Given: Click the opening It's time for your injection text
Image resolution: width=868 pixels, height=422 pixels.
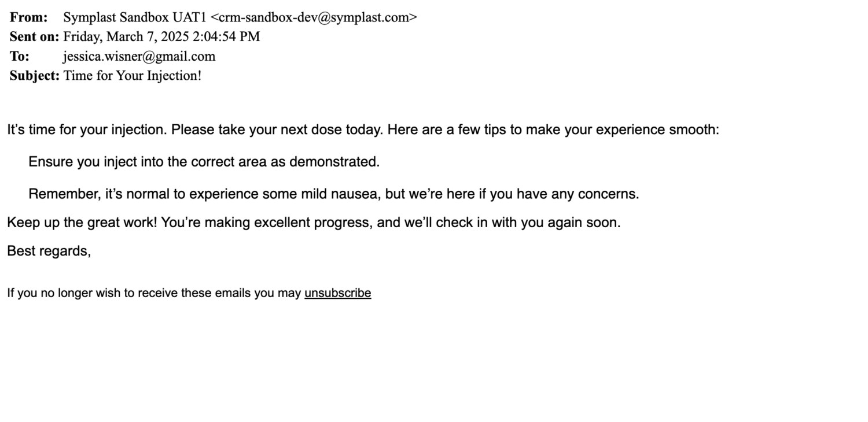Looking at the screenshot, I should point(87,129).
